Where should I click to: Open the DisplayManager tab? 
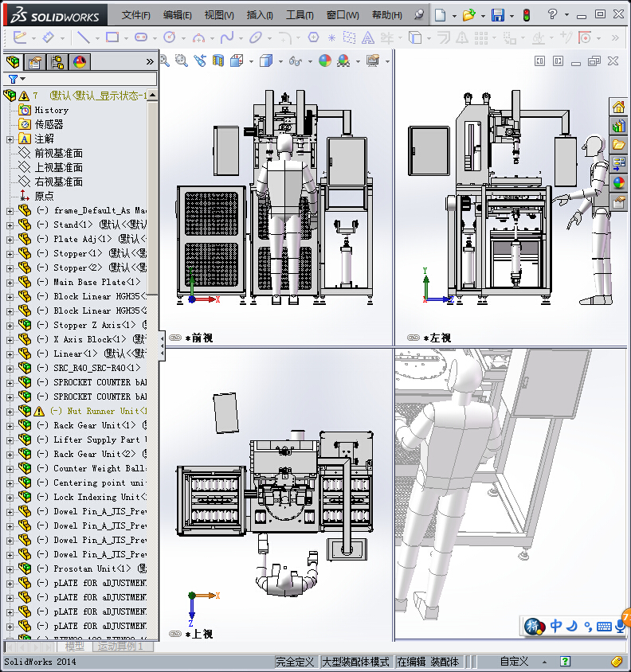point(80,62)
